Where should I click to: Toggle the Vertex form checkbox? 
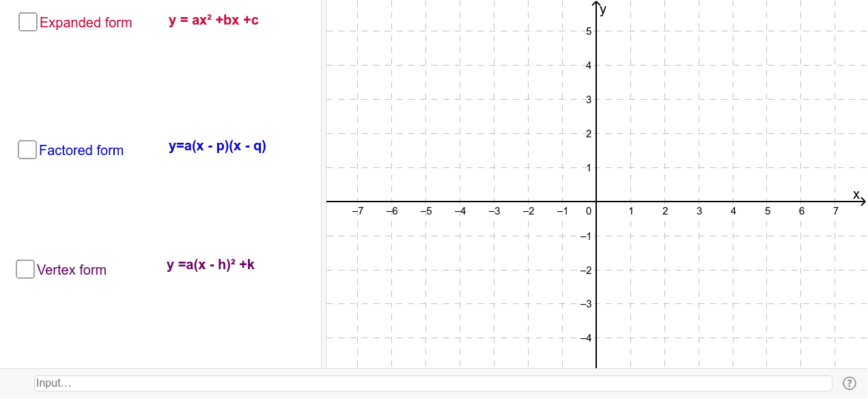[x=25, y=269]
